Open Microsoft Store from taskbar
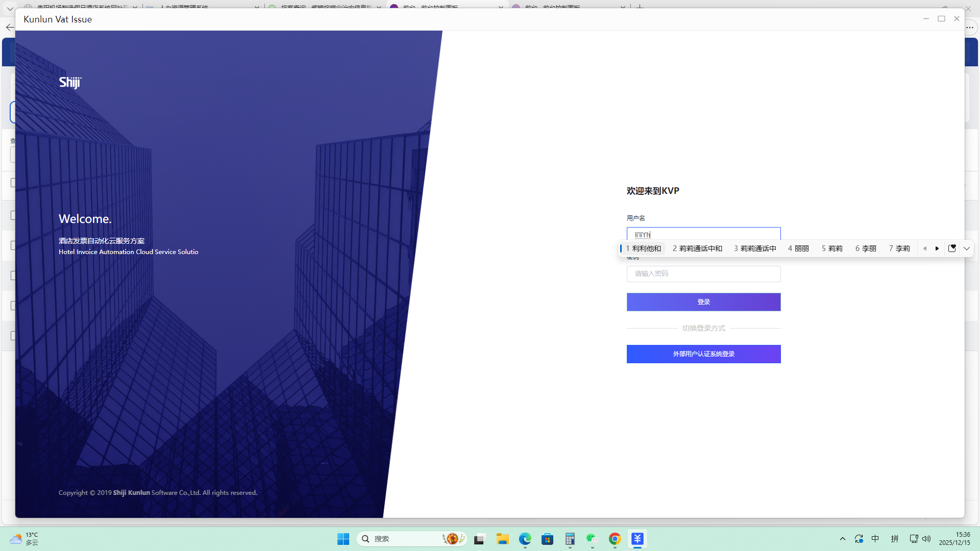980x551 pixels. (x=548, y=539)
